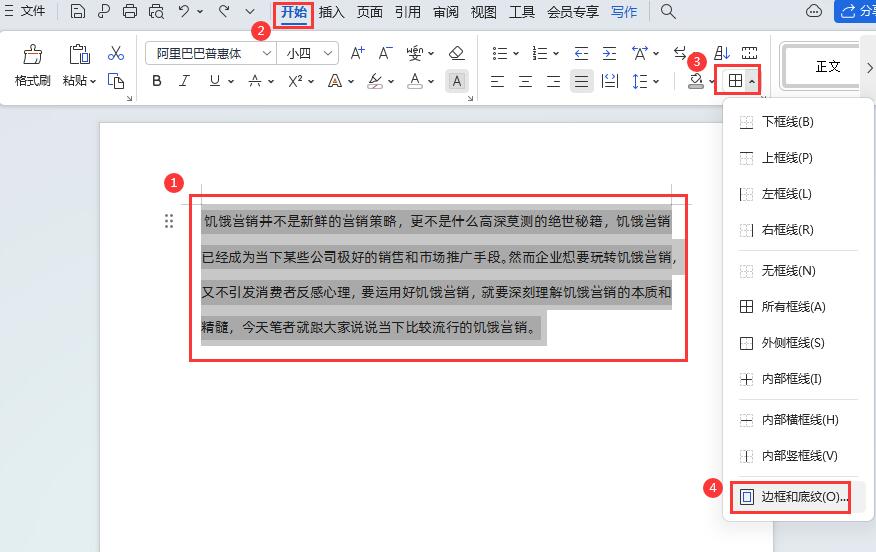Click the bulleted list icon
876x552 pixels.
click(x=500, y=53)
